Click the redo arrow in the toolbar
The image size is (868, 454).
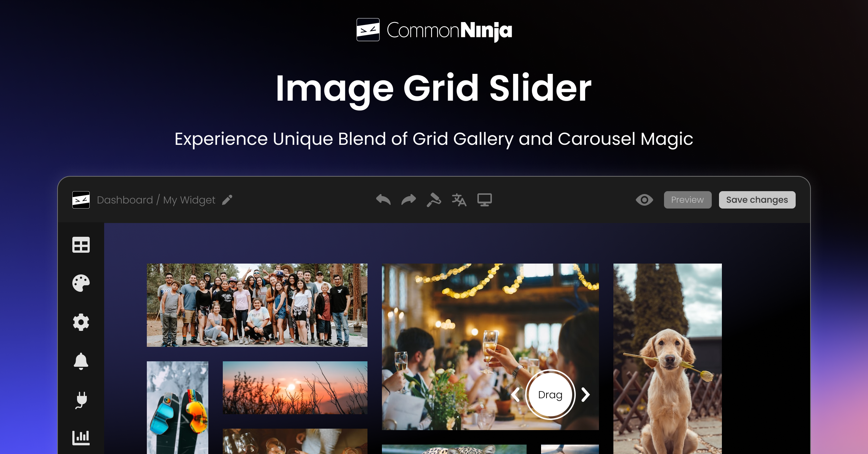pyautogui.click(x=409, y=199)
